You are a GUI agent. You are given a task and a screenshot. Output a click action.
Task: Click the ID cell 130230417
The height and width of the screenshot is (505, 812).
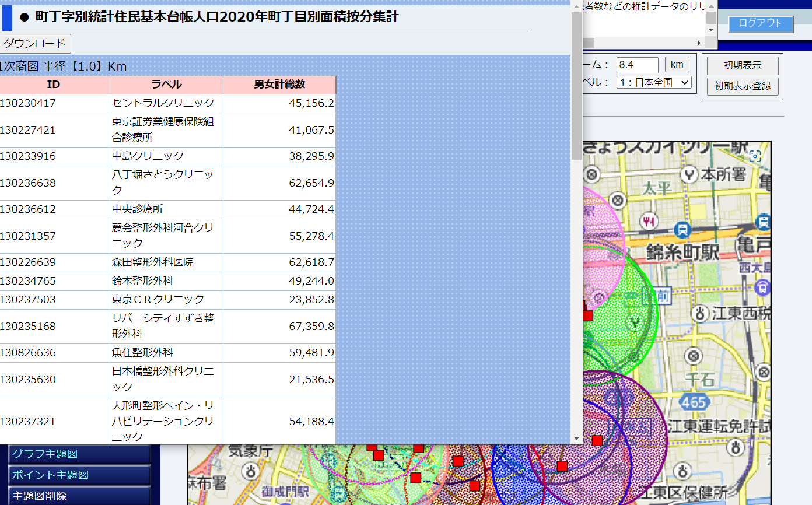coord(54,103)
